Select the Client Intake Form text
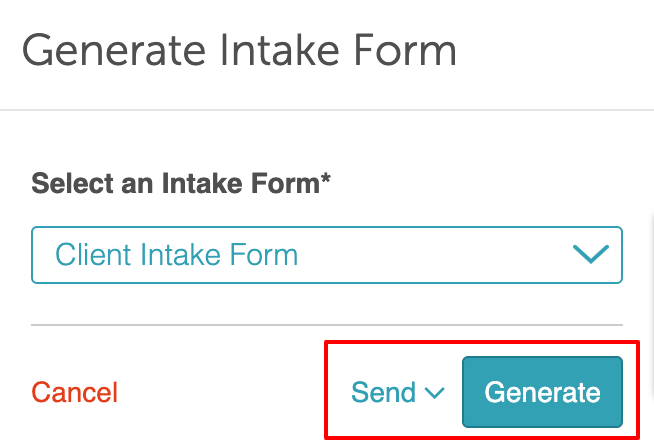Image resolution: width=654 pixels, height=446 pixels. pos(176,254)
